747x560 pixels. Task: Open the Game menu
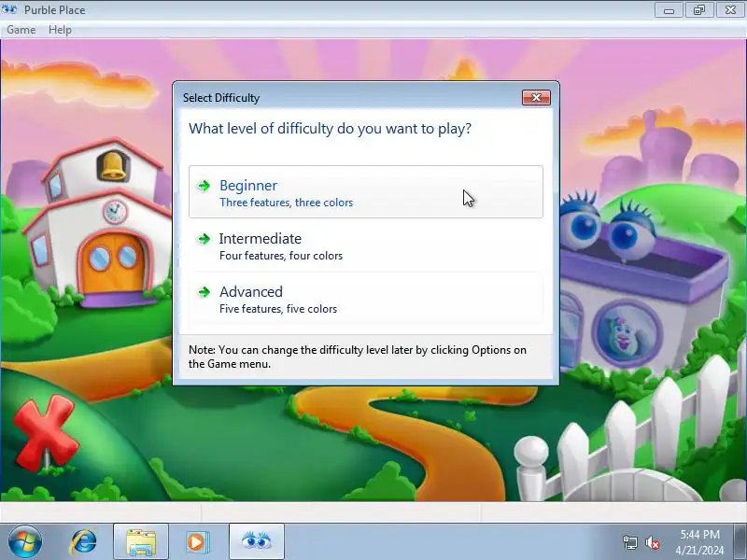coord(21,30)
